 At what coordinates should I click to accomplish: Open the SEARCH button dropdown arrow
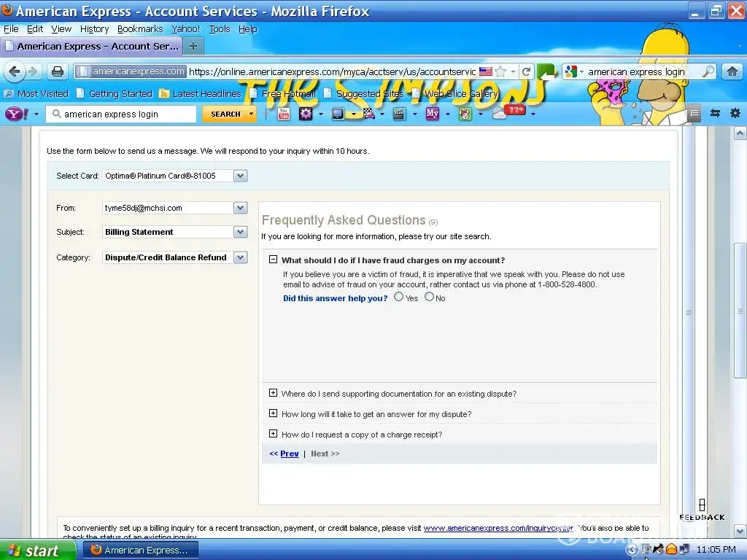pyautogui.click(x=251, y=114)
